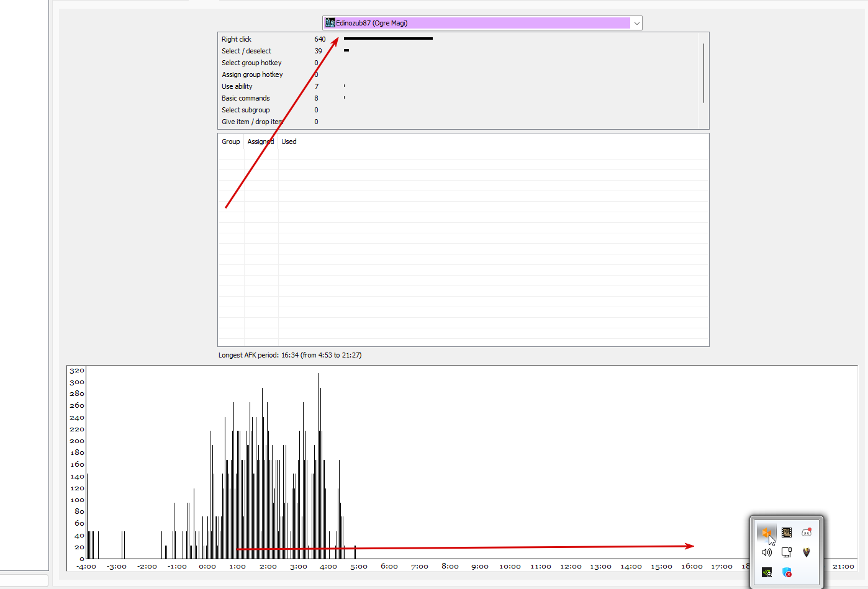Click the Assigned column header
This screenshot has height=589, width=868.
[261, 142]
